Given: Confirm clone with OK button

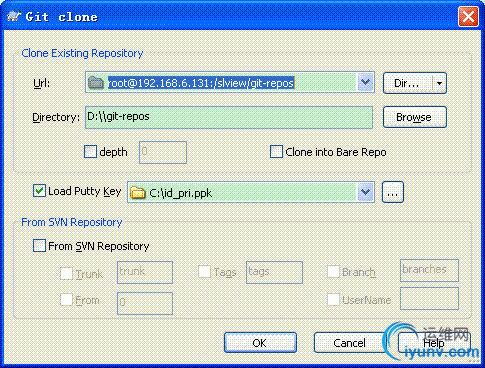Looking at the screenshot, I should click(260, 343).
